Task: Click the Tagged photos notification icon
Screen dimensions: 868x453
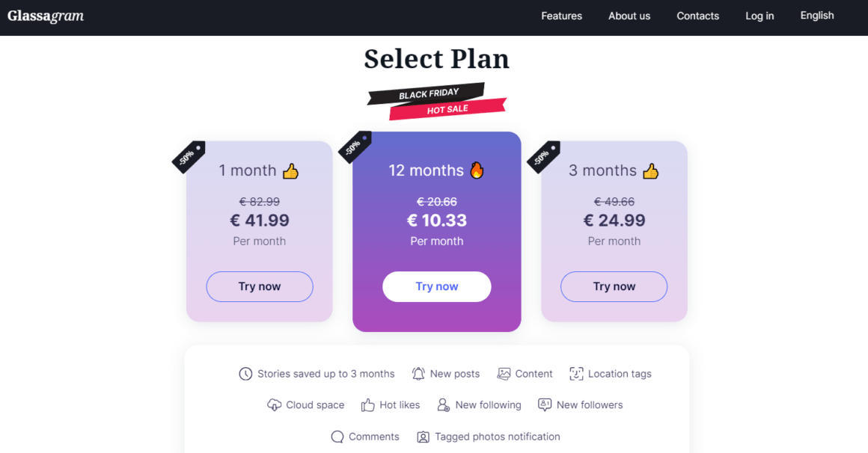Action: [x=423, y=437]
